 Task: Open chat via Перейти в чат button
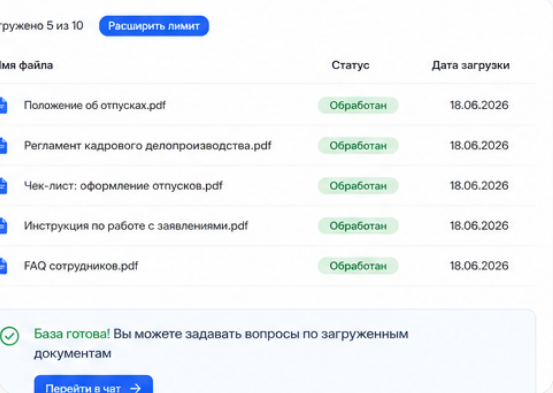coord(93,384)
